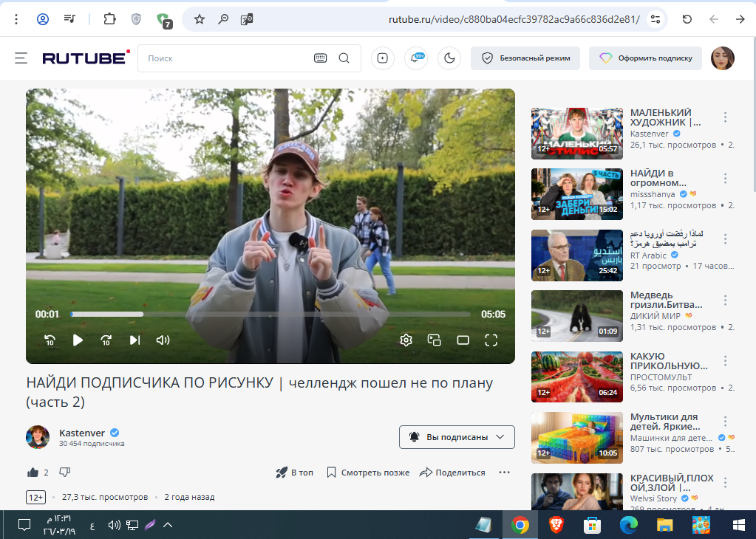Open the RT Arabic channel link
Image resolution: width=756 pixels, height=539 pixels.
coord(649,255)
